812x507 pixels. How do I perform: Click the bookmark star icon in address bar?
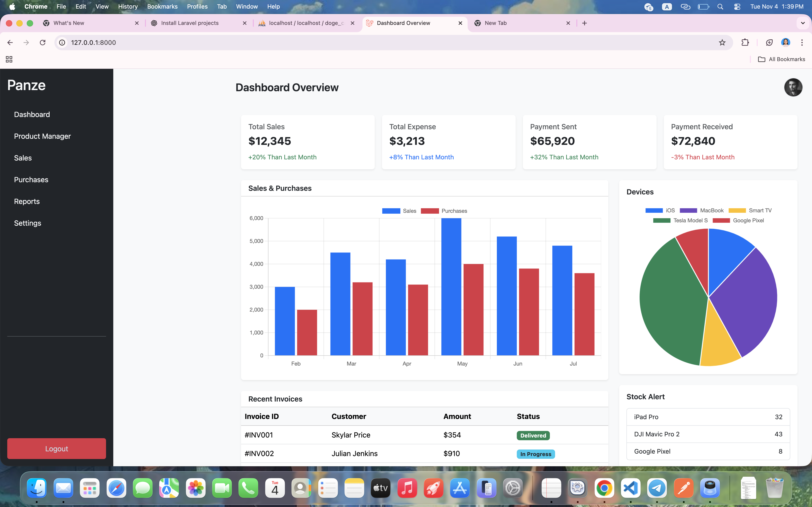click(722, 43)
